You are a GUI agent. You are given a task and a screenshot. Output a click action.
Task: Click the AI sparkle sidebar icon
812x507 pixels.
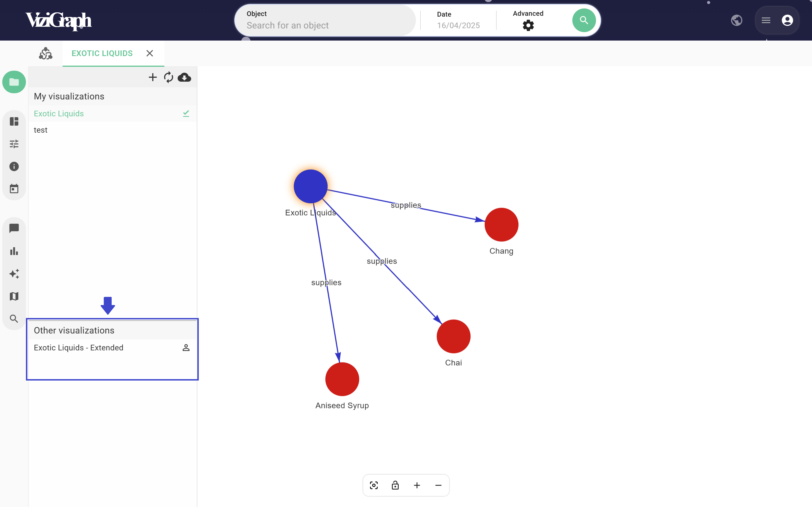pos(14,273)
